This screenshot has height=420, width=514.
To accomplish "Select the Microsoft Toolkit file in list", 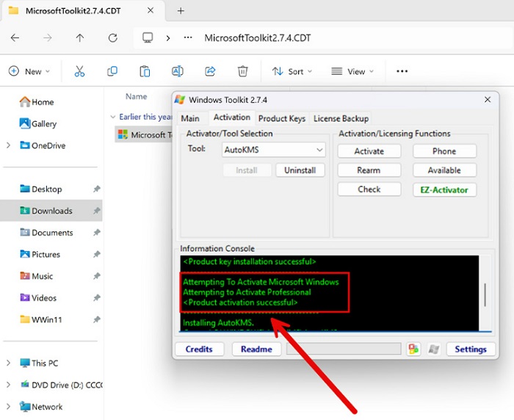I will coord(144,135).
